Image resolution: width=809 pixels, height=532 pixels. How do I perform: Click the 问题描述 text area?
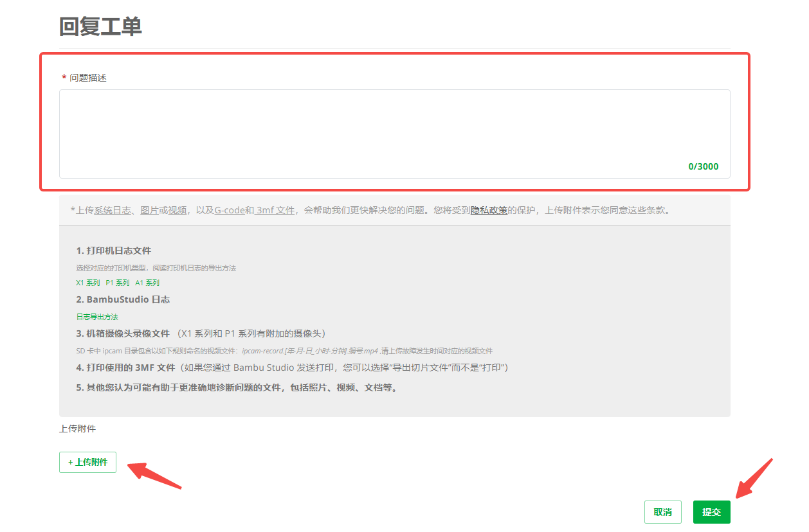[x=394, y=134]
